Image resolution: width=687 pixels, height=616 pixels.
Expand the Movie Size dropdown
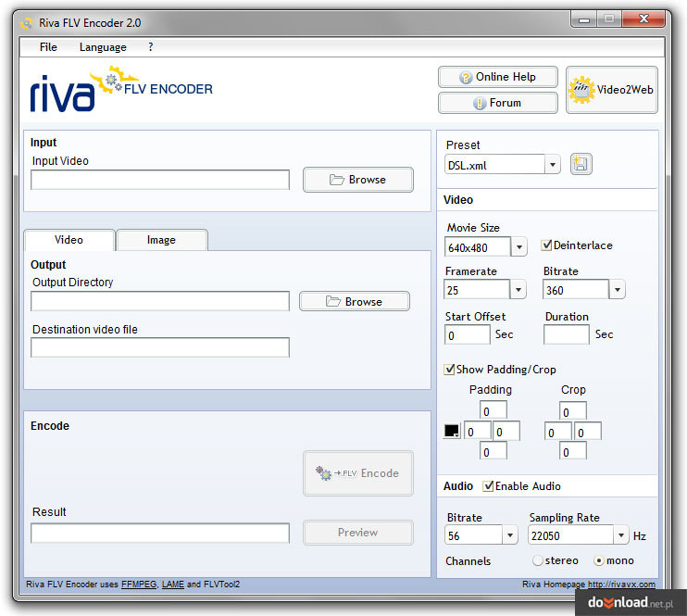[519, 247]
